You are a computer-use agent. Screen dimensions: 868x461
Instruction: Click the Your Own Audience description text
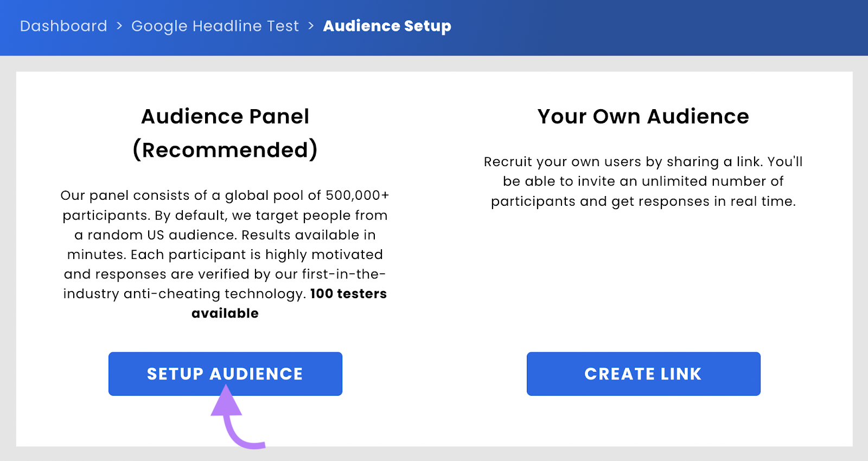point(643,181)
